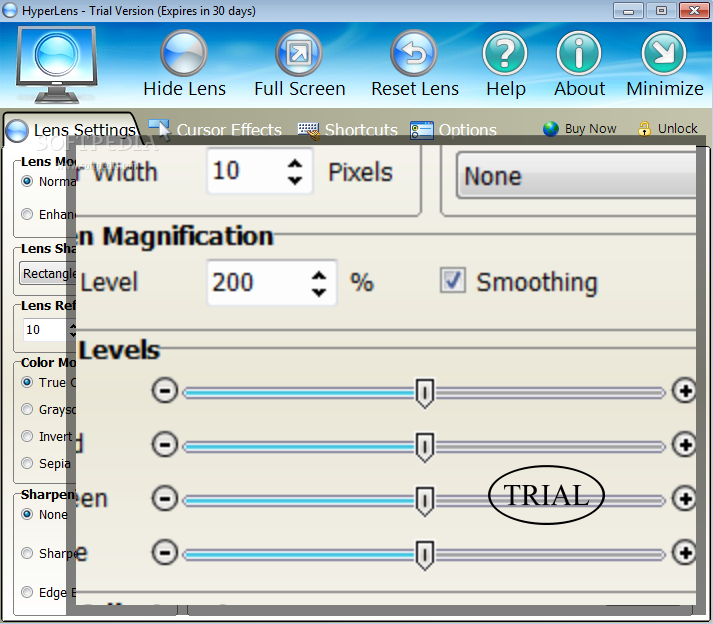Maximize the HyperLens window
713x624 pixels.
click(661, 10)
